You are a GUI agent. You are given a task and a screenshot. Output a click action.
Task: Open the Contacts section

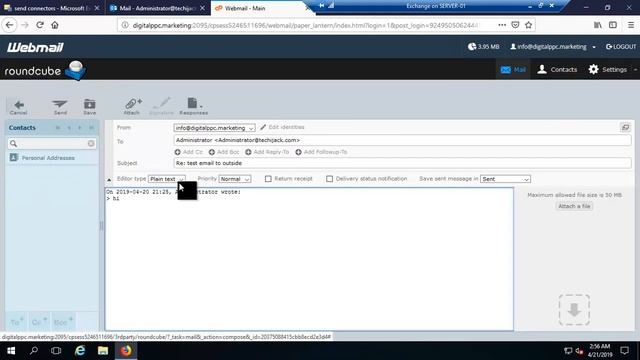(x=557, y=69)
